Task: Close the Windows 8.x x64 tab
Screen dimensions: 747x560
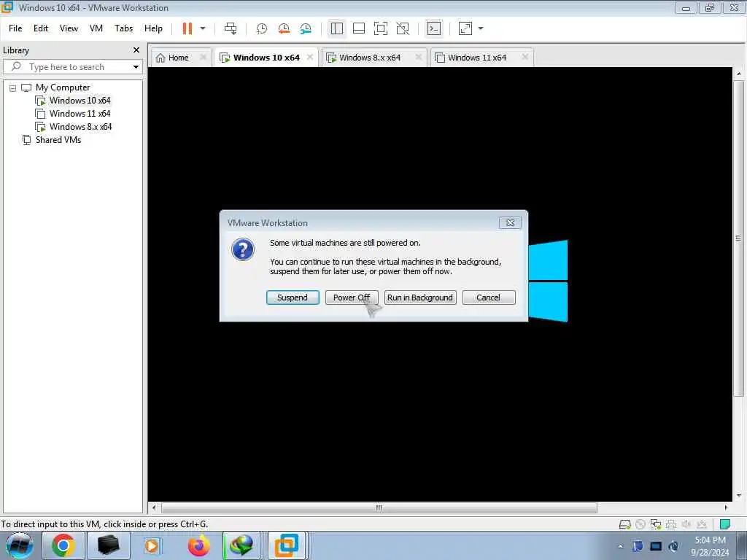Action: [419, 57]
